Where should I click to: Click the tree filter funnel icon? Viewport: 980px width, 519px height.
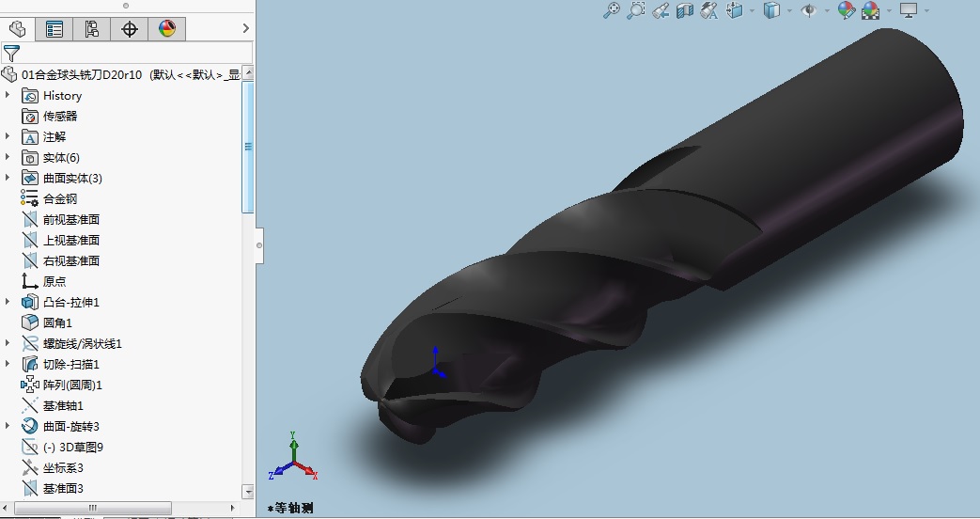[x=11, y=54]
